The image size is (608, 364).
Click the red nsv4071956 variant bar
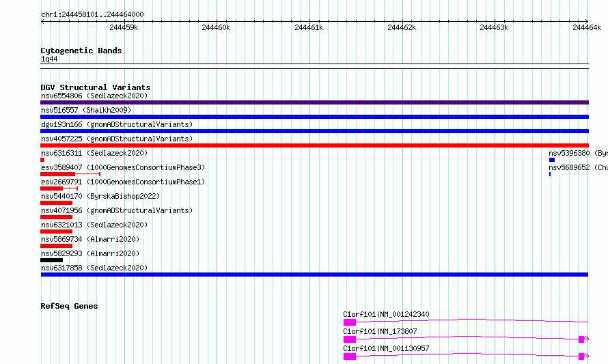(x=56, y=217)
